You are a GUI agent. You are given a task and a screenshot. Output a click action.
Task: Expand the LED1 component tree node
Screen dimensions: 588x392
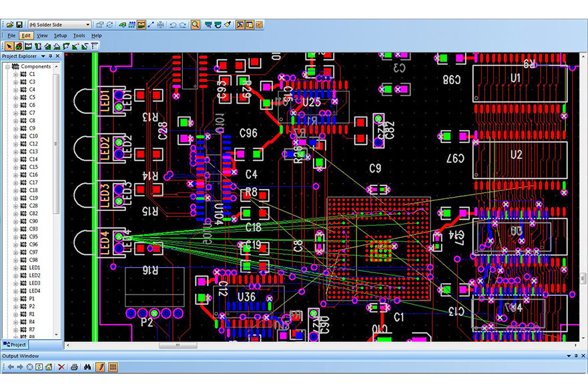(15, 268)
